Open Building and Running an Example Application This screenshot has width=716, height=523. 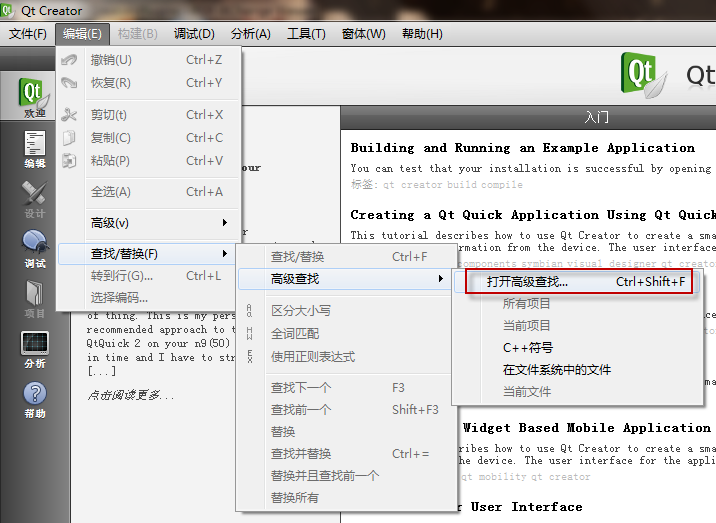coord(523,148)
